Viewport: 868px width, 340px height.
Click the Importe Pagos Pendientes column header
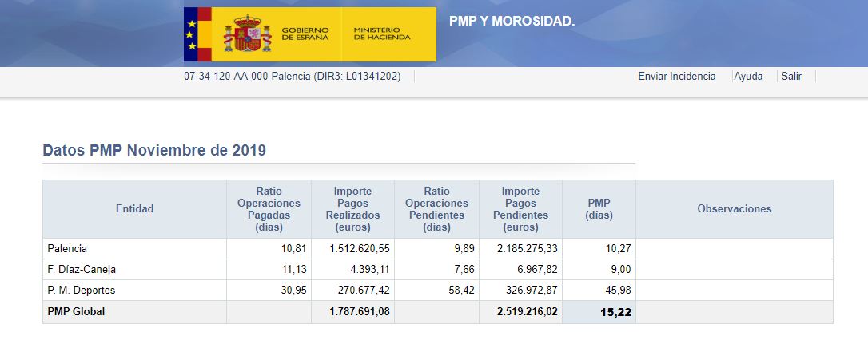520,209
